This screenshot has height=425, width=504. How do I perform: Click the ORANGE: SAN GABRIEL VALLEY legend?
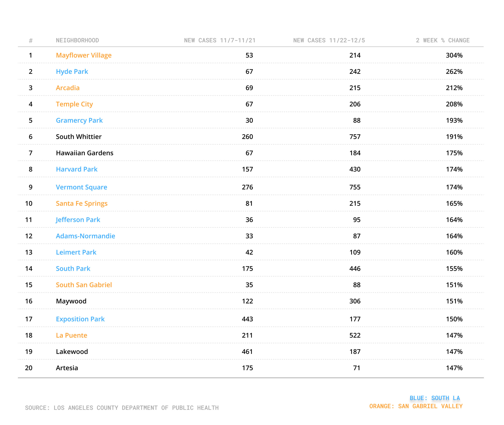click(416, 406)
